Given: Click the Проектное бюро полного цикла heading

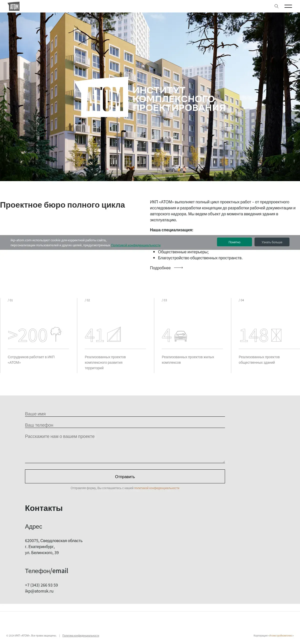Looking at the screenshot, I should (x=62, y=205).
